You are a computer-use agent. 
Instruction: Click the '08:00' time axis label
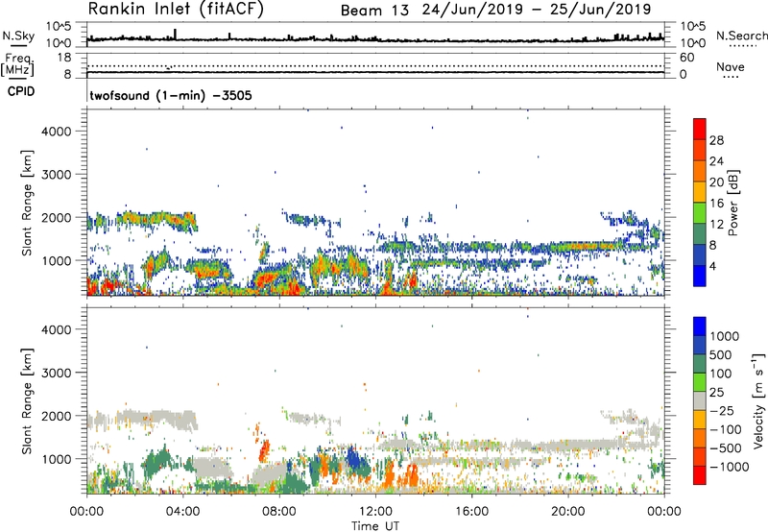pos(279,512)
